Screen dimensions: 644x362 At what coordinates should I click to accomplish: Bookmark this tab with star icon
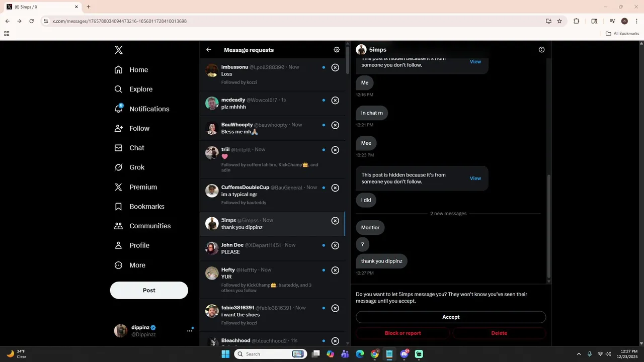(x=559, y=21)
